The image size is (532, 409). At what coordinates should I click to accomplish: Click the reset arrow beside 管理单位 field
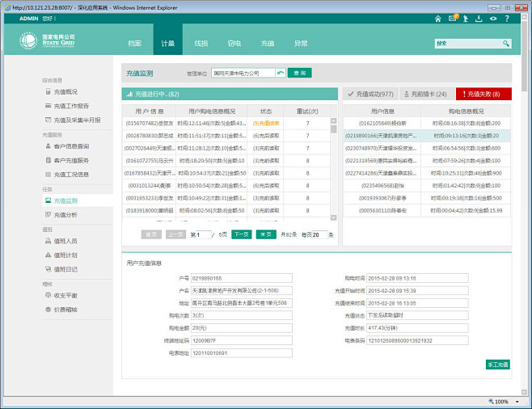(x=281, y=73)
